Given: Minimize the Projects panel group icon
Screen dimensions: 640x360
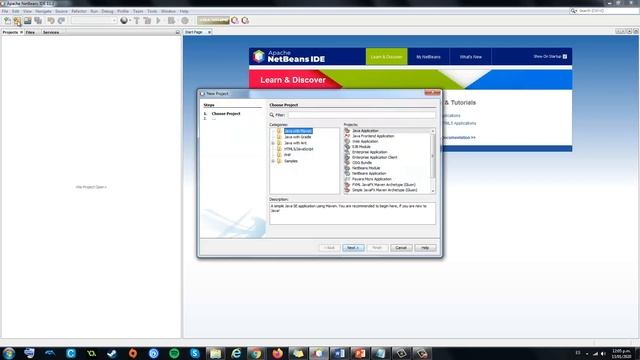Looking at the screenshot, I should [178, 32].
